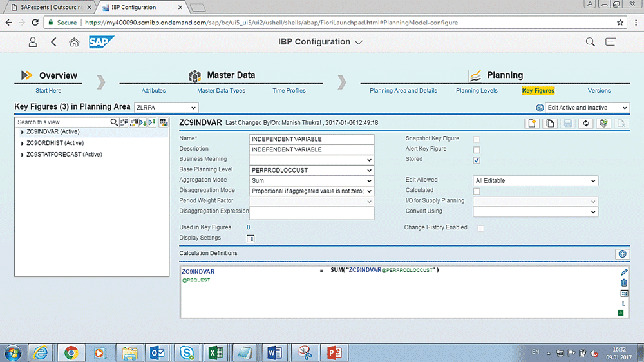The height and width of the screenshot is (362, 644).
Task: Click the copy key figure icon
Action: point(550,123)
